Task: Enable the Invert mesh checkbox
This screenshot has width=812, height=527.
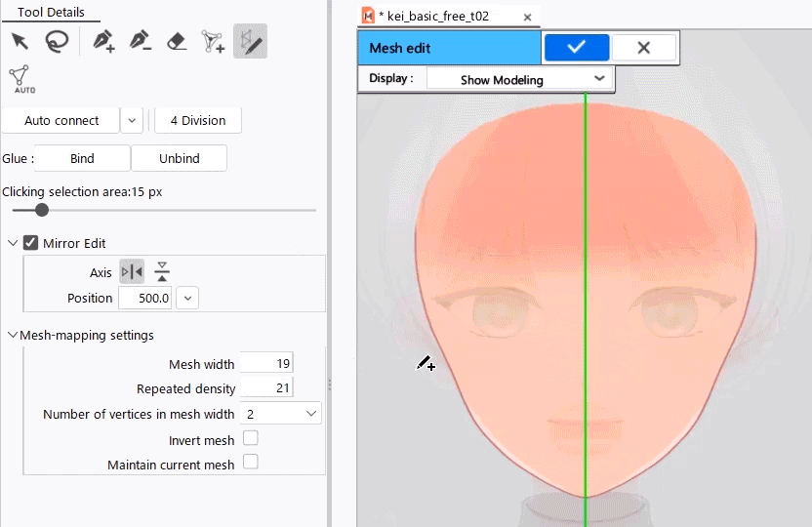Action: (251, 439)
